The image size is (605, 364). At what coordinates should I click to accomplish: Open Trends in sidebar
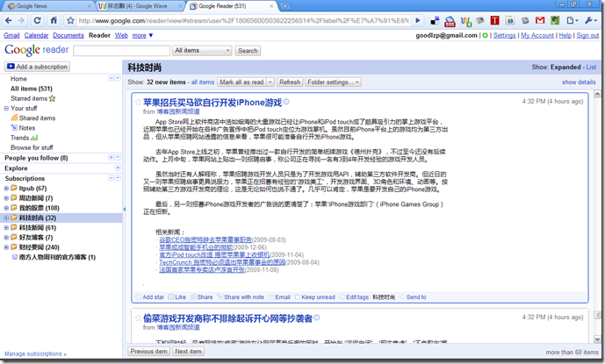pos(24,138)
